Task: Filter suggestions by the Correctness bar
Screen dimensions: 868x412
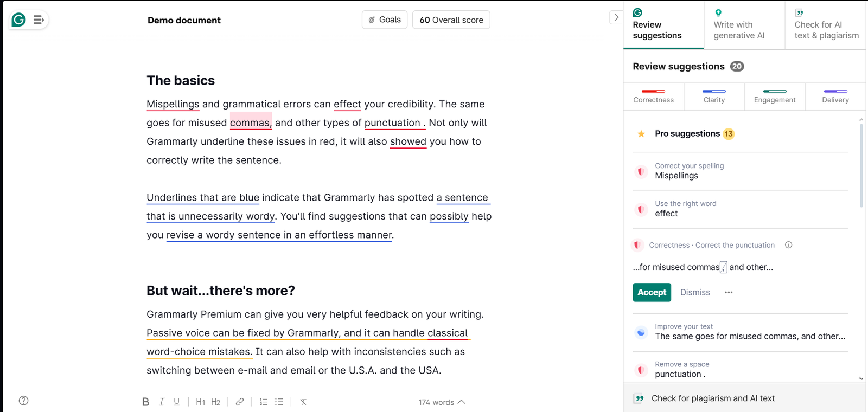Action: click(654, 95)
